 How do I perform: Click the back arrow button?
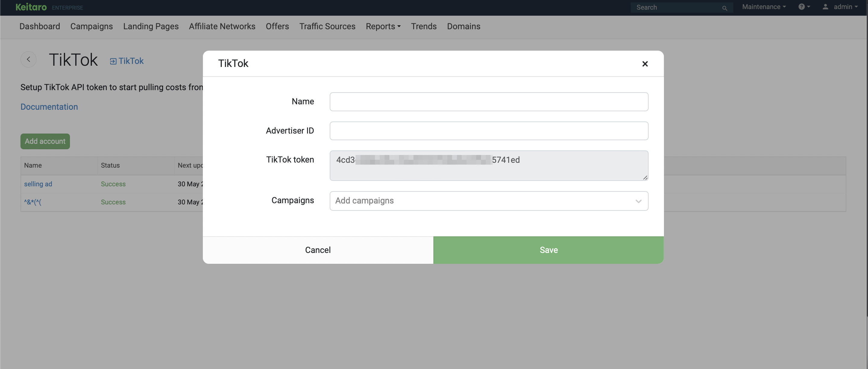pos(28,59)
